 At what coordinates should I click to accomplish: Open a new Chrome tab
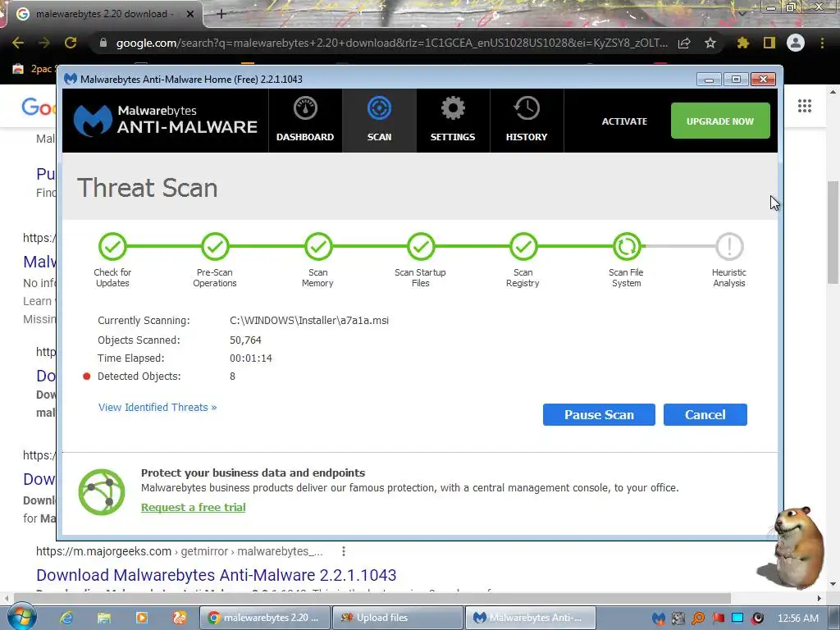pos(221,14)
